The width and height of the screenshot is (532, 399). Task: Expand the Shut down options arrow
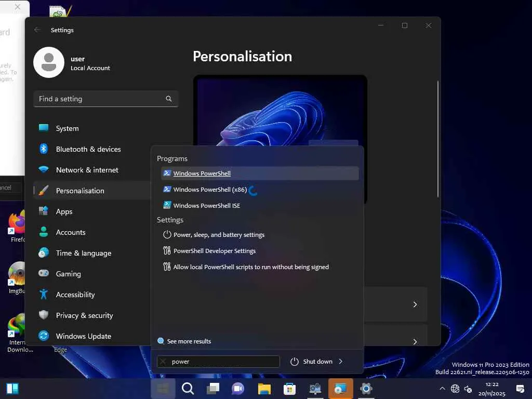pyautogui.click(x=341, y=362)
